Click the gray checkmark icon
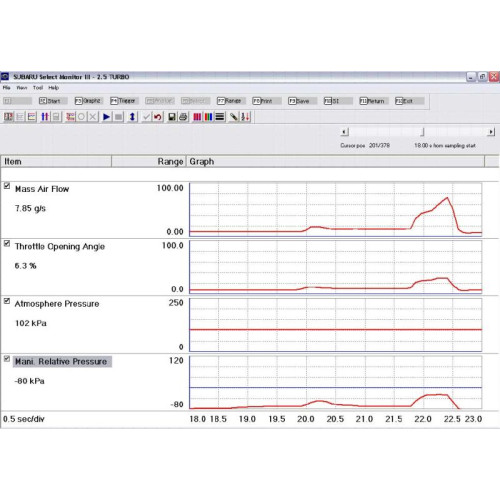Viewport: 500px width, 500px height. 146,117
